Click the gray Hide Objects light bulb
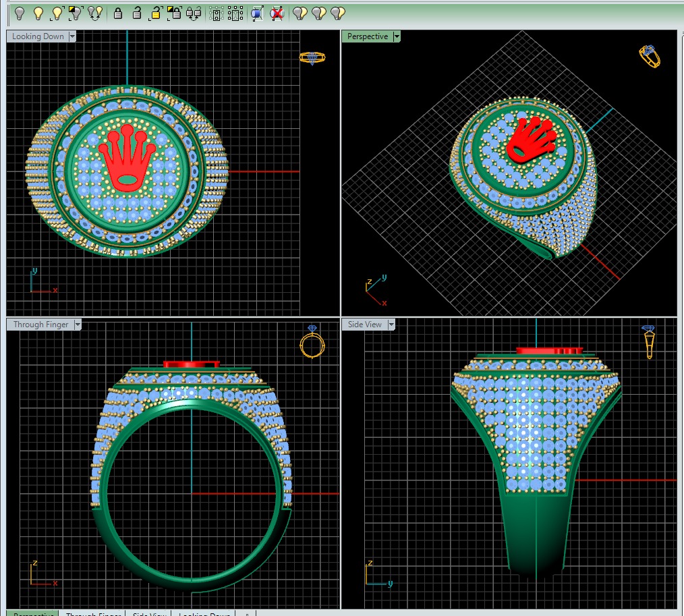 click(x=20, y=13)
